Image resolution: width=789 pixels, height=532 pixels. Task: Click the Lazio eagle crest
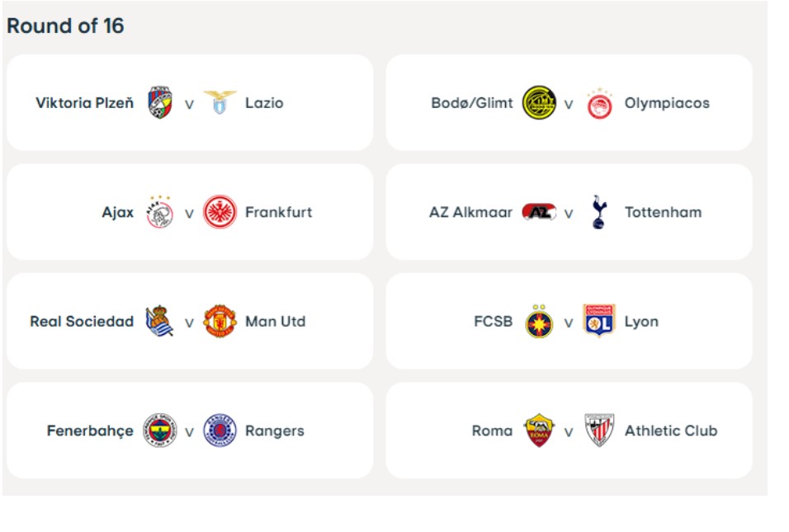click(x=220, y=102)
